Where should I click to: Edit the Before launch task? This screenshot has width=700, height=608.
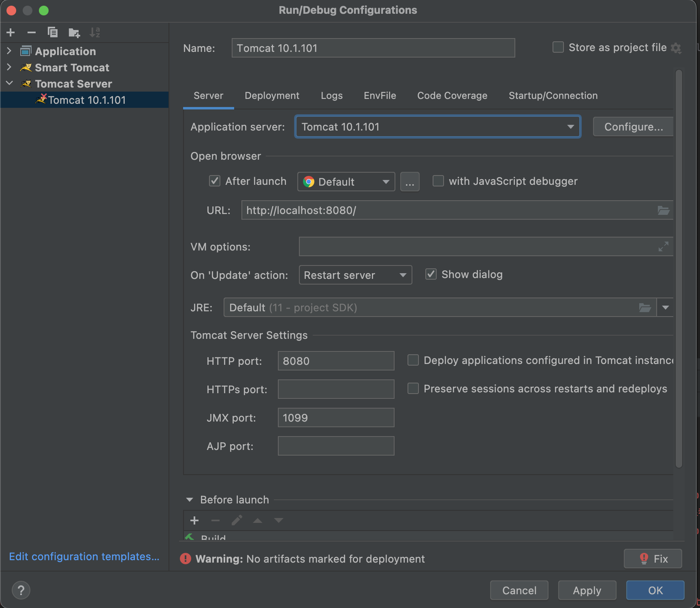(237, 520)
